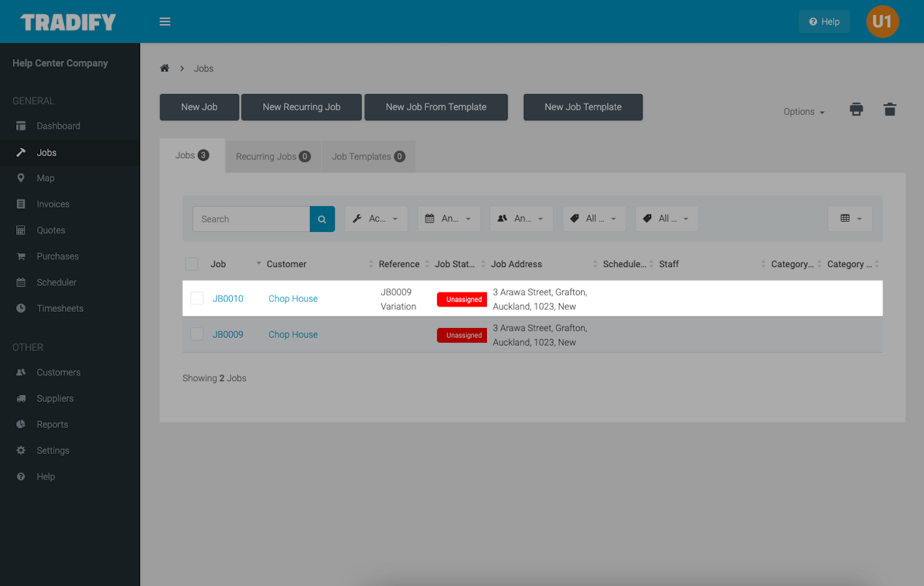Image resolution: width=924 pixels, height=586 pixels.
Task: Click the trash bin icon
Action: pos(890,110)
